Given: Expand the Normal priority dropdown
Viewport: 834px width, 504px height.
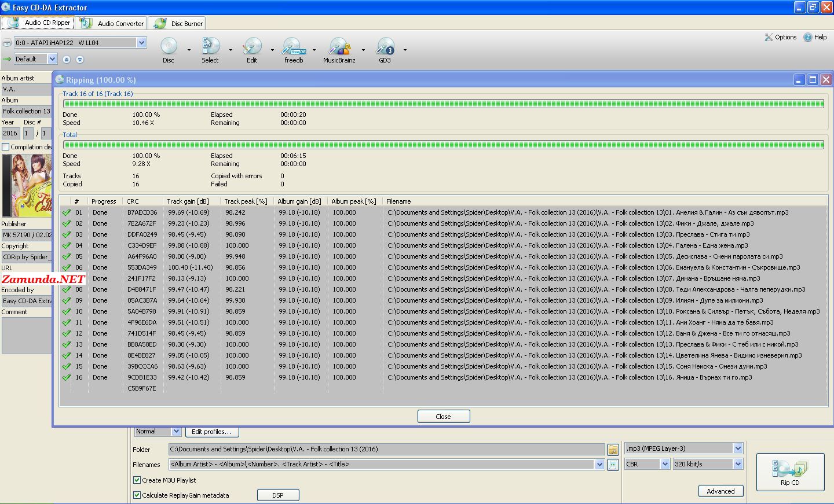Looking at the screenshot, I should tap(176, 432).
